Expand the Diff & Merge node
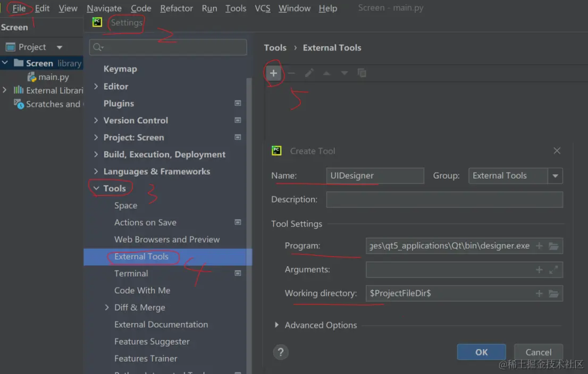Image resolution: width=588 pixels, height=374 pixels. coord(107,307)
